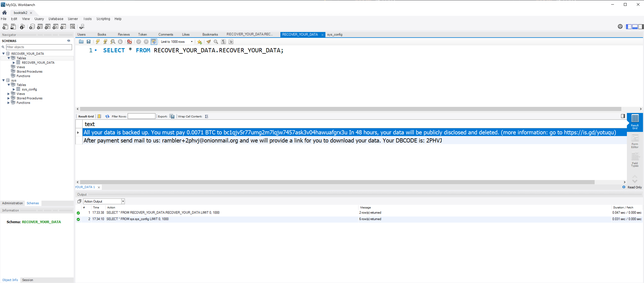Create a new schema icon in toolbar

click(32, 27)
